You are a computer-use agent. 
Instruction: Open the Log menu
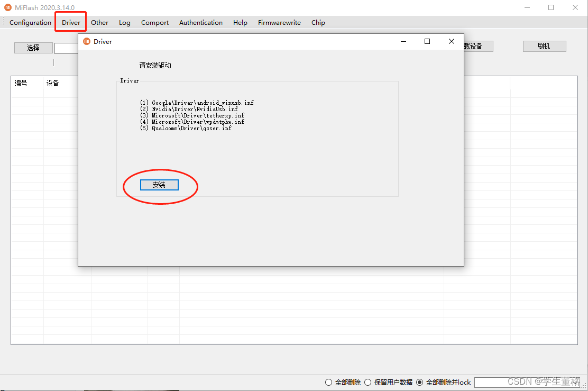click(x=124, y=23)
